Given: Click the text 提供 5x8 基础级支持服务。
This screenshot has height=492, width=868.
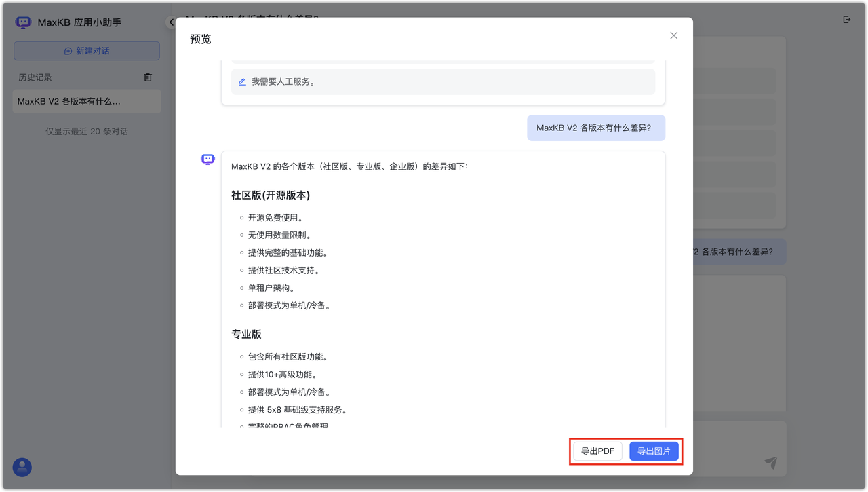Looking at the screenshot, I should coord(298,410).
